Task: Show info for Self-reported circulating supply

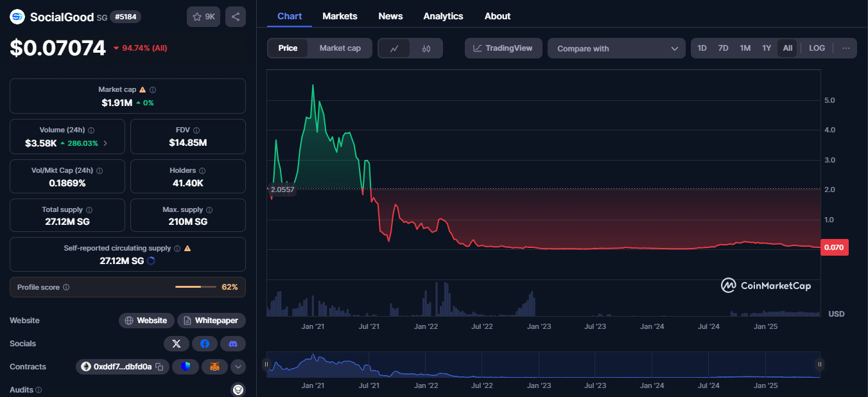Action: click(177, 248)
